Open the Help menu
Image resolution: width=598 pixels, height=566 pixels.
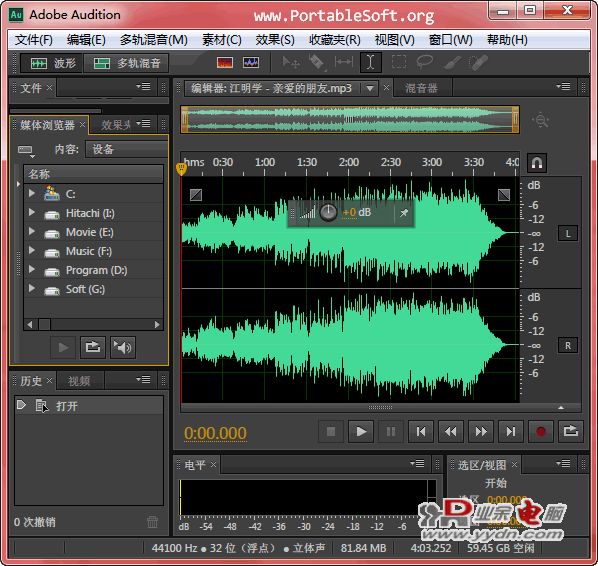pos(507,40)
